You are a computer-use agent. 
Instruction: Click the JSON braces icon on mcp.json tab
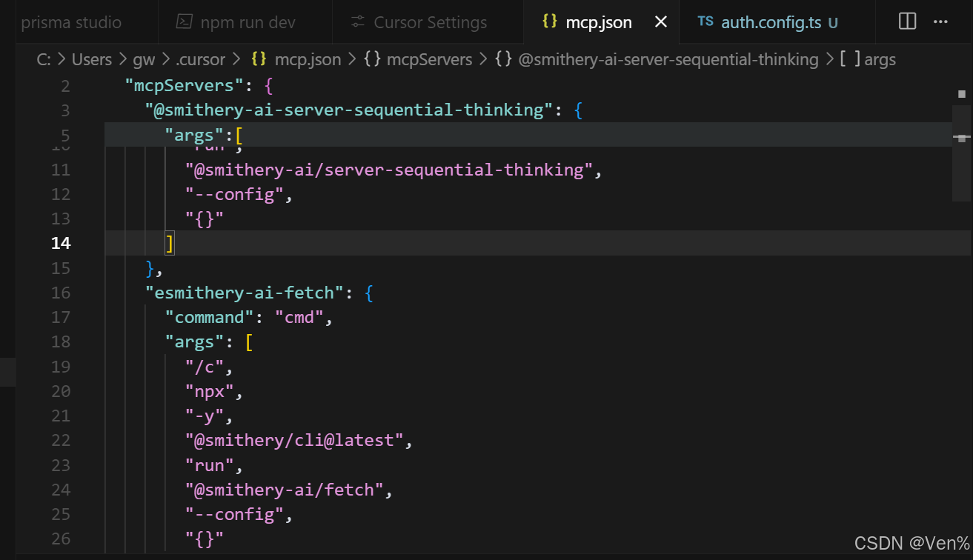pyautogui.click(x=549, y=21)
